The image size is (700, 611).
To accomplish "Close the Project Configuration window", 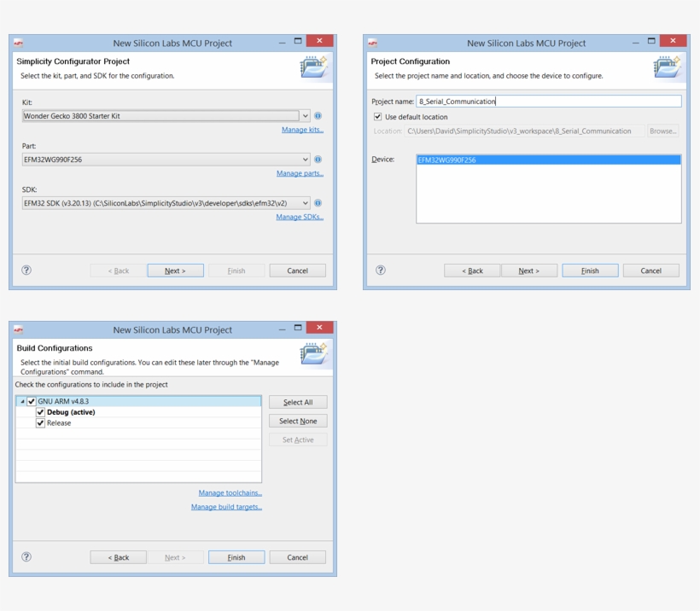I will click(674, 41).
